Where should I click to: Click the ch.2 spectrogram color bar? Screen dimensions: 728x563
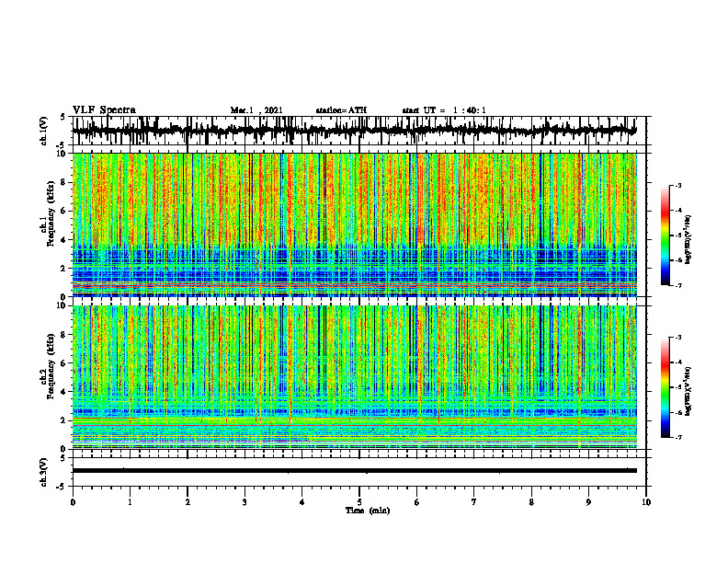(x=665, y=387)
